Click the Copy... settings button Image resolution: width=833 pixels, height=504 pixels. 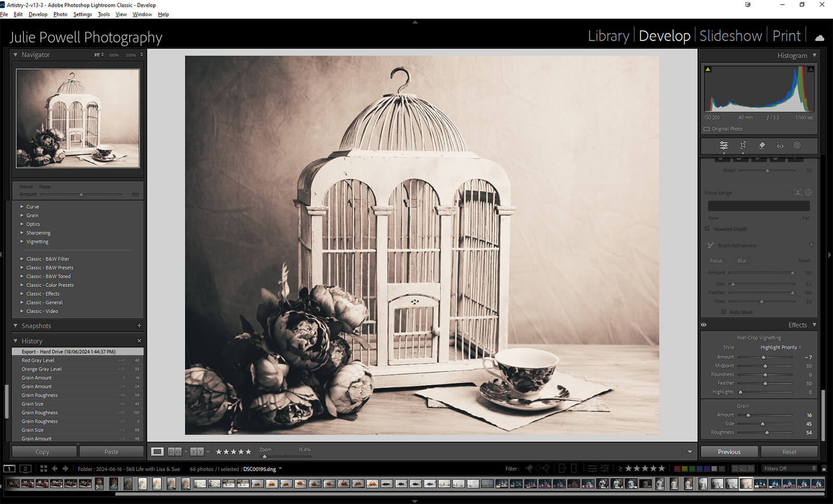[x=44, y=451]
